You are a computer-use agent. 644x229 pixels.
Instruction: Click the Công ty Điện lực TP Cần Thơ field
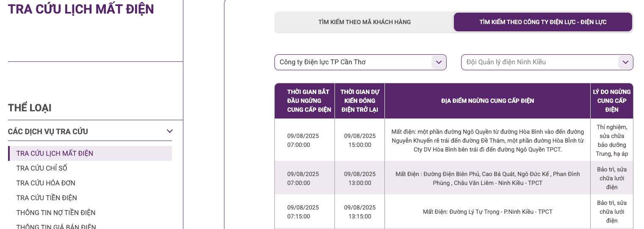coord(360,62)
